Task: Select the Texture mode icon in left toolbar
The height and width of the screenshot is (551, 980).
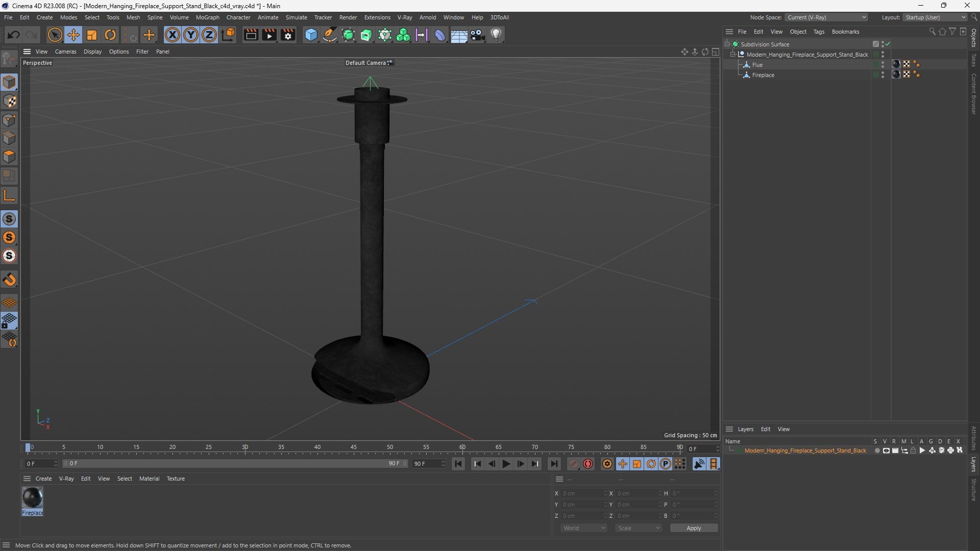Action: [9, 101]
